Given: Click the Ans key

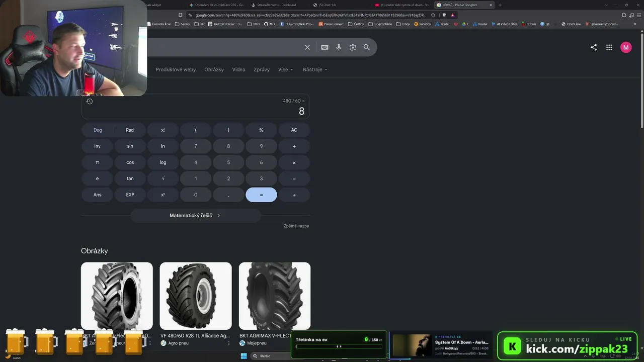Looking at the screenshot, I should pyautogui.click(x=98, y=195).
